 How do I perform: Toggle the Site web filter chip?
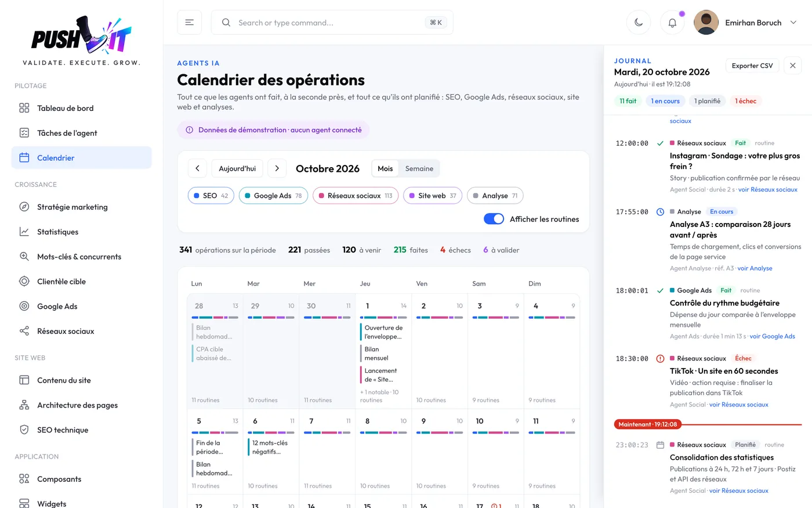(433, 196)
